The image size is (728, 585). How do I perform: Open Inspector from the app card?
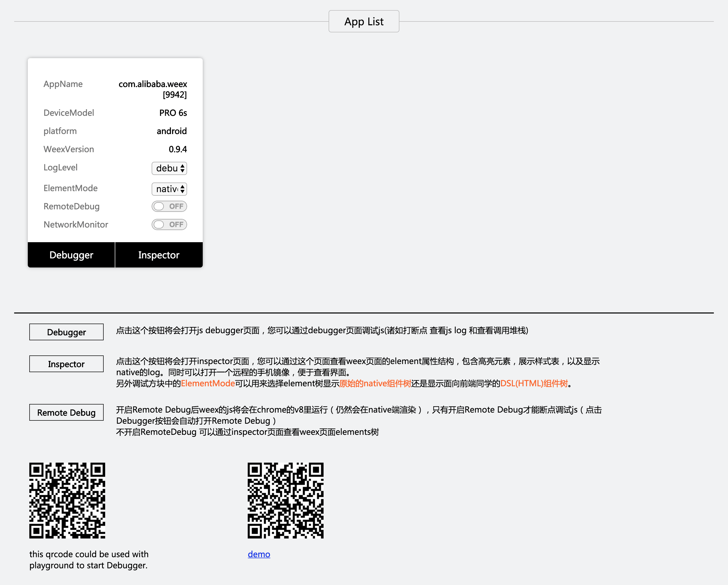click(159, 255)
